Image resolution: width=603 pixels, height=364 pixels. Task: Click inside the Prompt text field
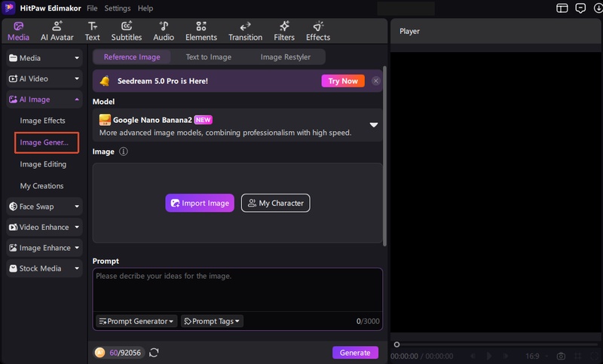coord(237,290)
